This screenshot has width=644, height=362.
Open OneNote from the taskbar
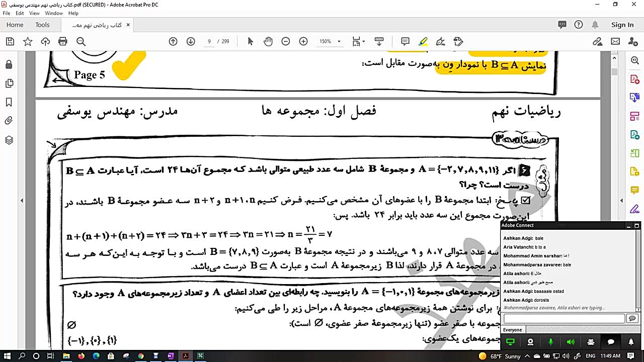pos(171,356)
